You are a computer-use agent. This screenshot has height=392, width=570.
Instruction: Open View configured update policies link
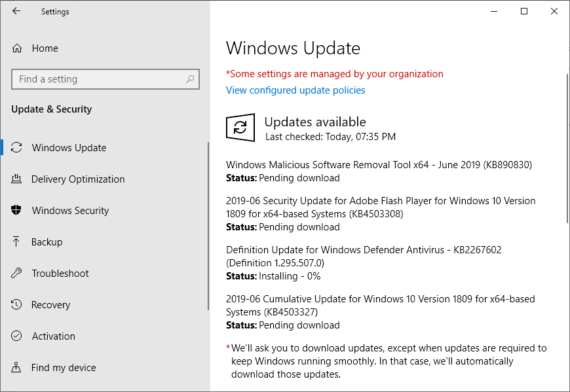point(295,90)
